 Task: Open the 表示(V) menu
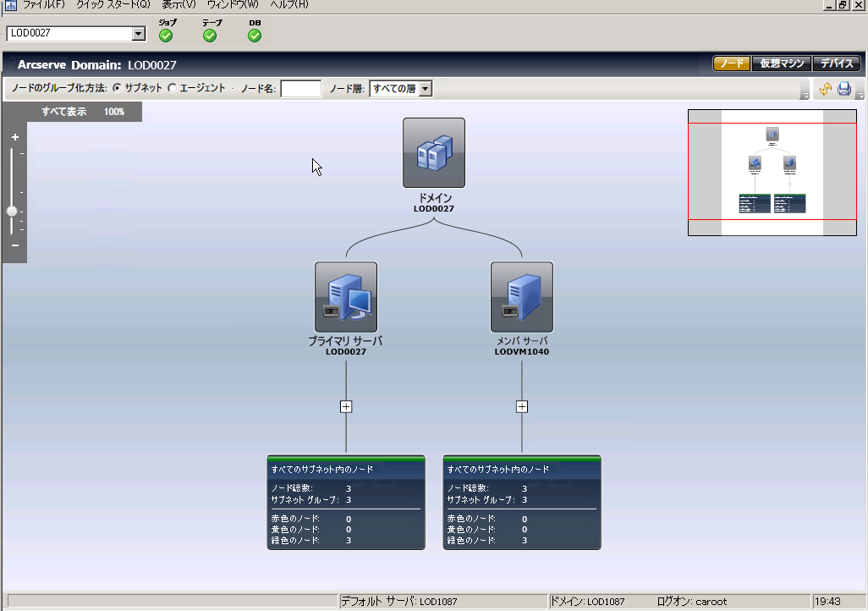[x=179, y=4]
